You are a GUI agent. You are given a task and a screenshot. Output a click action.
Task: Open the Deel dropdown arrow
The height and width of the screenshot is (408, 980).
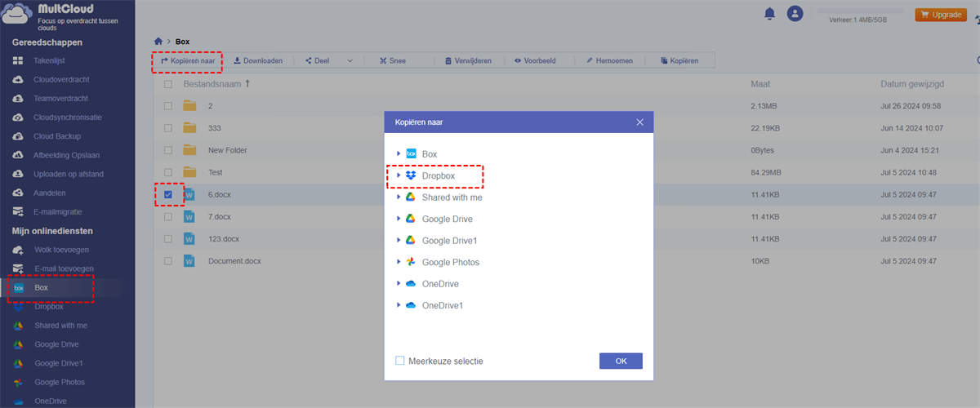point(350,60)
